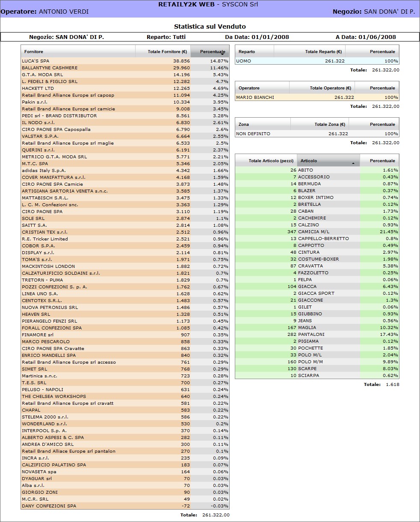Sort by Totale Fornitore (€) column header
Viewport: 420px width, 522px height.
(x=163, y=51)
